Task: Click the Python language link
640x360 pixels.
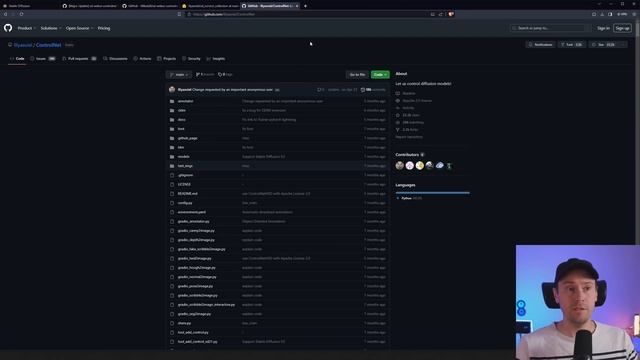Action: (x=406, y=198)
